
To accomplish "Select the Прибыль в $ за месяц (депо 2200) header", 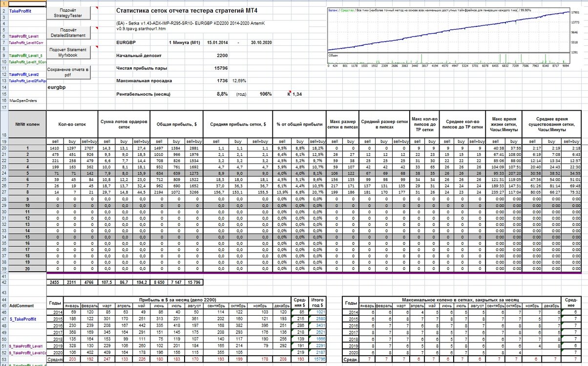I will pos(178,299).
